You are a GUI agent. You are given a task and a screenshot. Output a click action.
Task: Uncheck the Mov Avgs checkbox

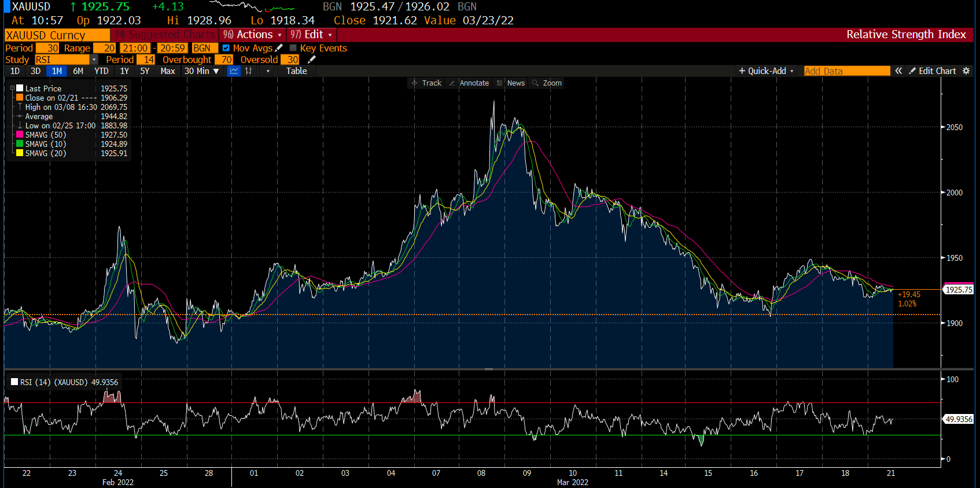(x=226, y=48)
